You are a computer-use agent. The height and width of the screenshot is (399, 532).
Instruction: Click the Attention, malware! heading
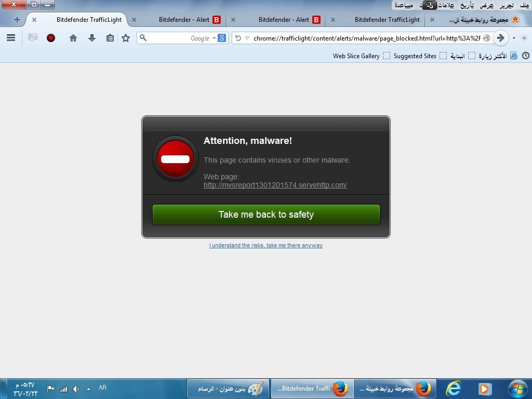tap(248, 141)
